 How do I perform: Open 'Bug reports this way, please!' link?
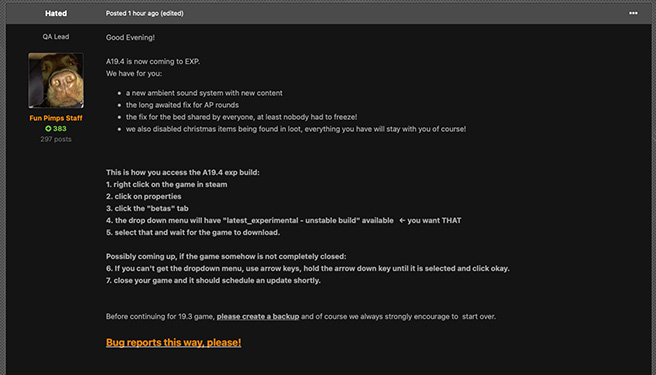point(173,342)
